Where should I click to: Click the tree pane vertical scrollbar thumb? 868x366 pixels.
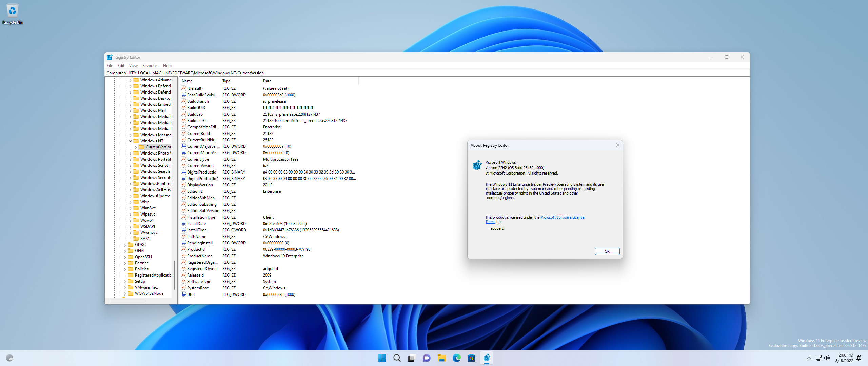coord(174,275)
